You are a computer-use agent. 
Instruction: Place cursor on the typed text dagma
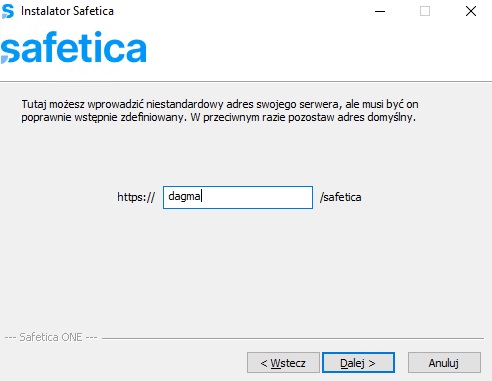point(184,197)
